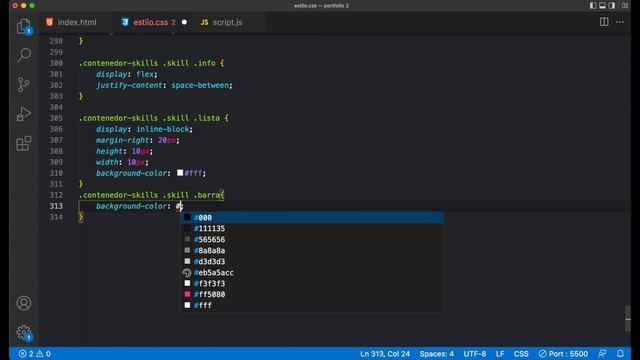Change indentation via Spaces: 4

click(436, 354)
